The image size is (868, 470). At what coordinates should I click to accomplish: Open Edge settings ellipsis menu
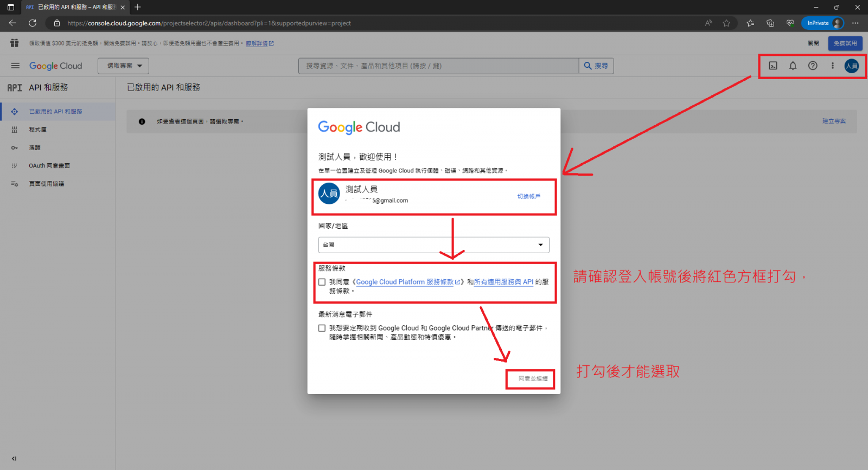pyautogui.click(x=856, y=23)
